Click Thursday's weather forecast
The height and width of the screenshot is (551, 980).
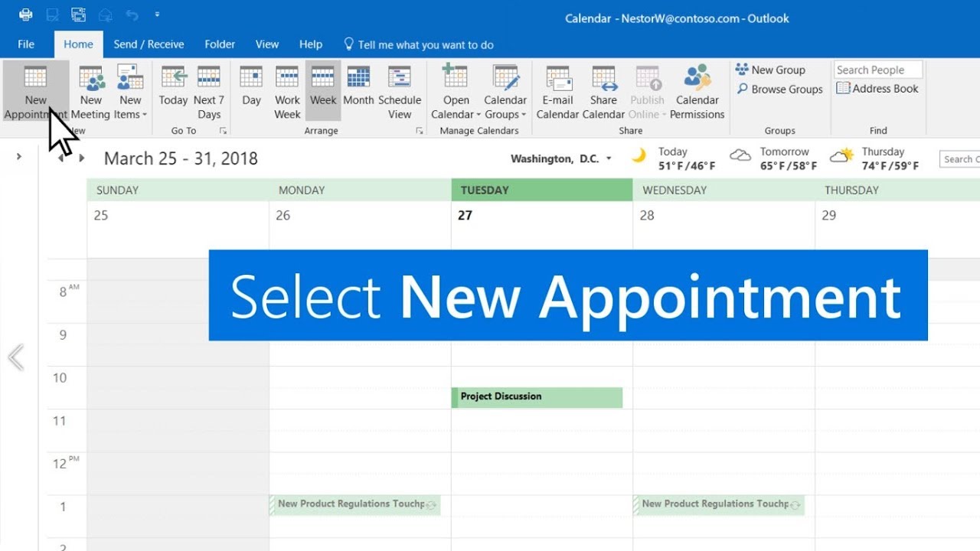click(x=875, y=158)
